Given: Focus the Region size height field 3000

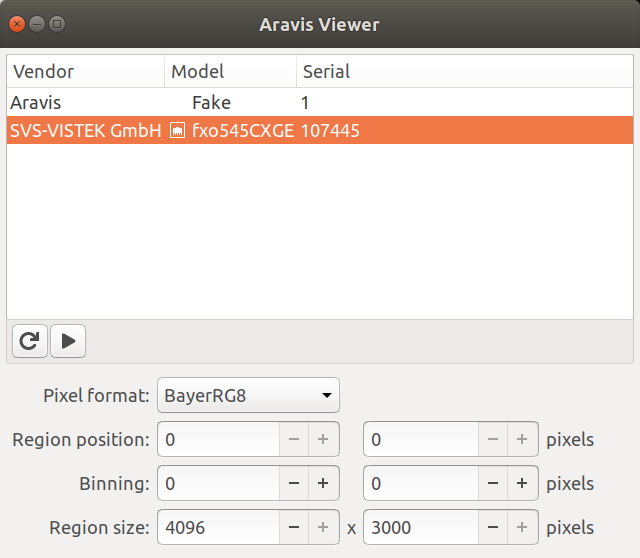Looking at the screenshot, I should 421,527.
